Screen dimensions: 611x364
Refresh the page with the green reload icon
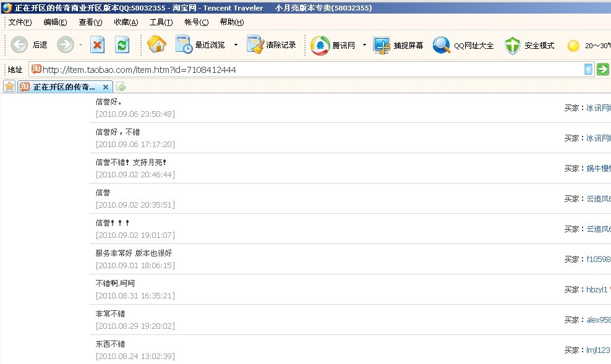point(122,45)
